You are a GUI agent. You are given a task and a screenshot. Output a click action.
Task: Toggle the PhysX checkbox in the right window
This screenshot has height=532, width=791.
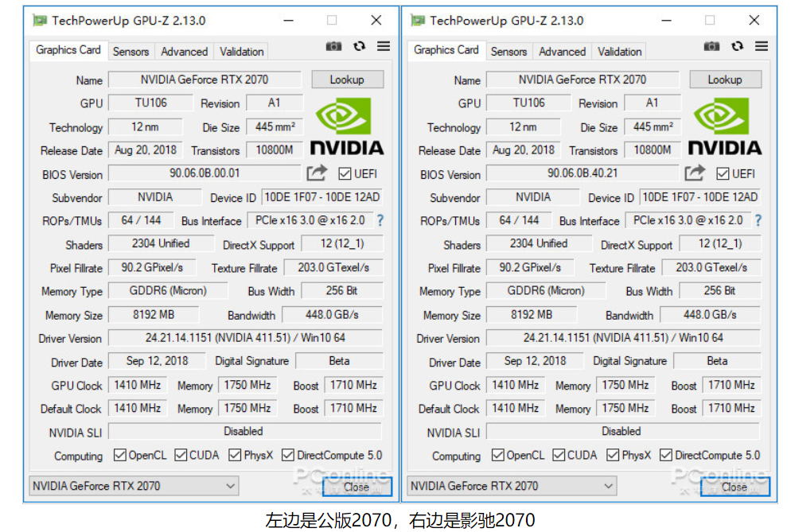coord(611,456)
